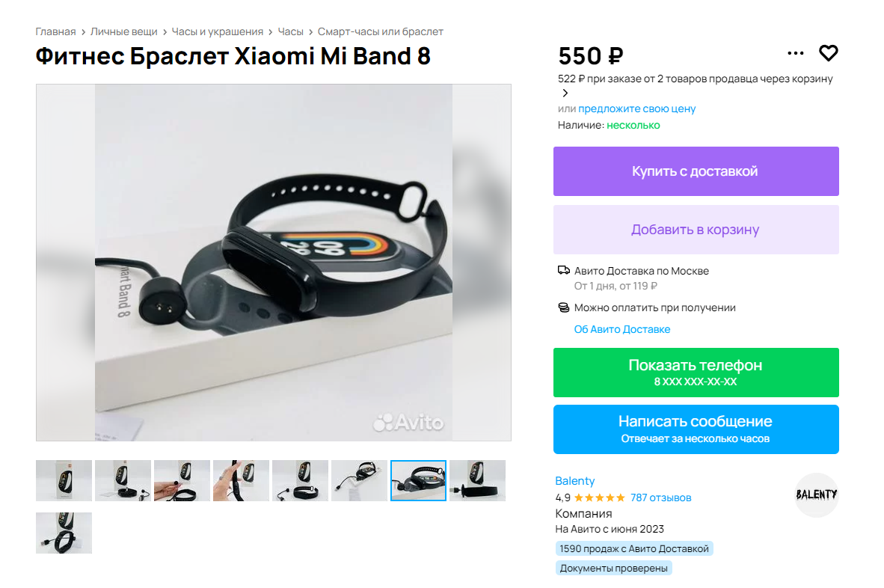Viewport: 884px width, 588px height.
Task: Open Смарт-часы или браслет category
Action: pyautogui.click(x=380, y=31)
